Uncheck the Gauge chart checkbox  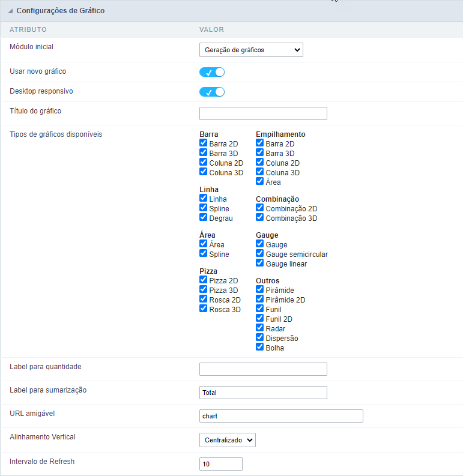point(260,244)
